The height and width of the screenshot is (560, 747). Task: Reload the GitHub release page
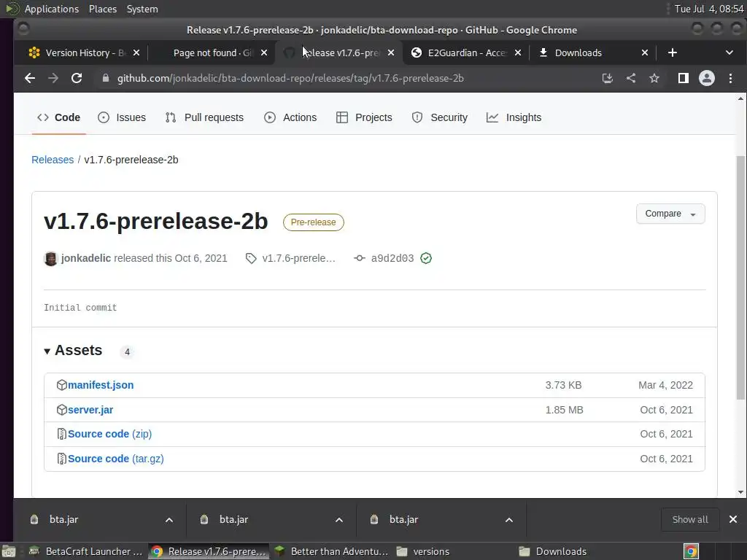coord(77,78)
